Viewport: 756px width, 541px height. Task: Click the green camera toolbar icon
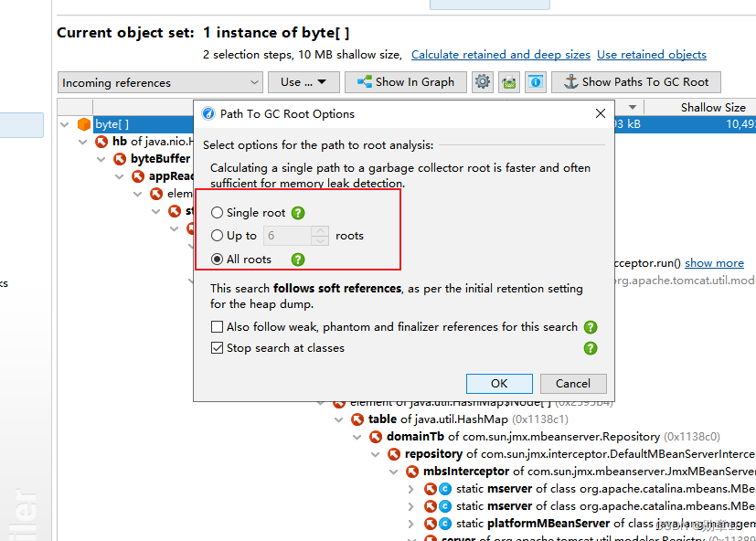click(507, 81)
